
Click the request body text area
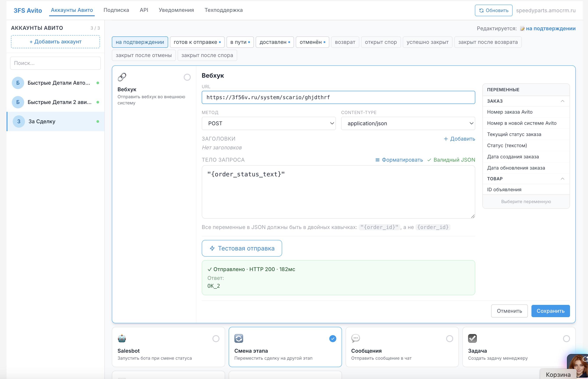(x=338, y=192)
